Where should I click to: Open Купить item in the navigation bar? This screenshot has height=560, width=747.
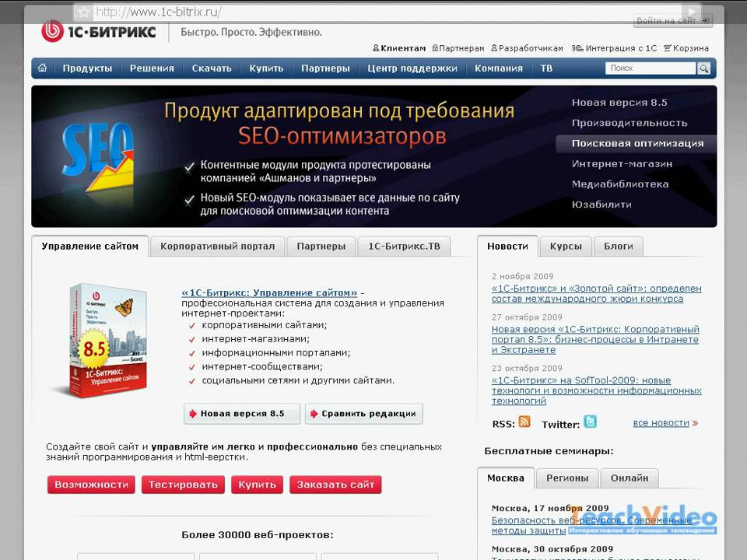tap(266, 68)
